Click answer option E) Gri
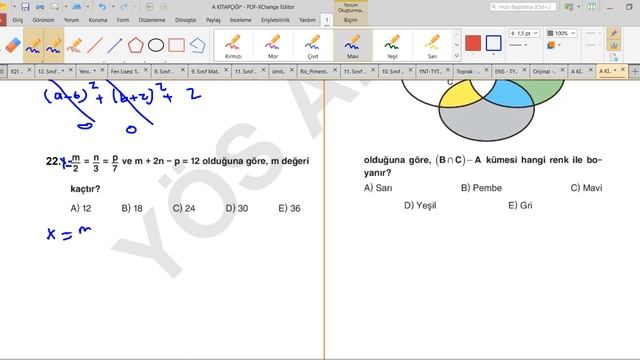This screenshot has width=640, height=360. tap(520, 205)
